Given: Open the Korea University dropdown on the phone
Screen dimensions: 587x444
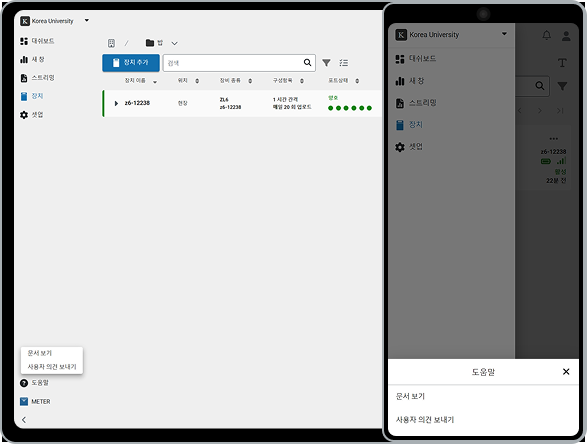Looking at the screenshot, I should (504, 34).
